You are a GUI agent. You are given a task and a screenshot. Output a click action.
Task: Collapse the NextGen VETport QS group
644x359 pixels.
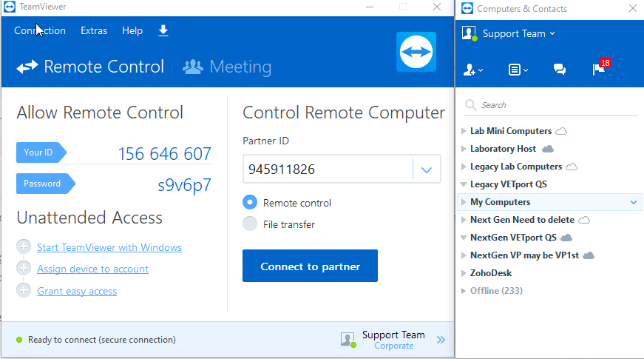pyautogui.click(x=464, y=238)
